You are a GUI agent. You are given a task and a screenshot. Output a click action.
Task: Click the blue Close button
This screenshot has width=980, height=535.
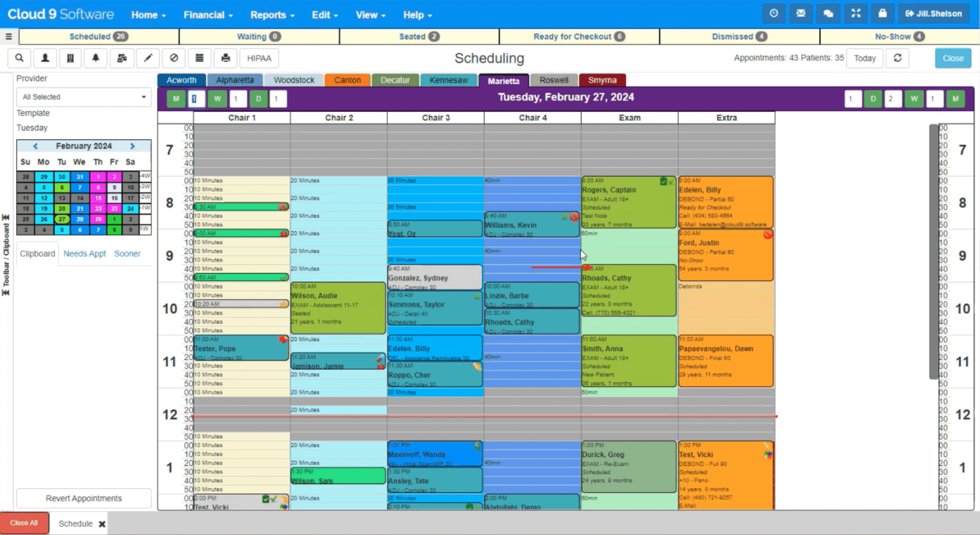point(953,58)
